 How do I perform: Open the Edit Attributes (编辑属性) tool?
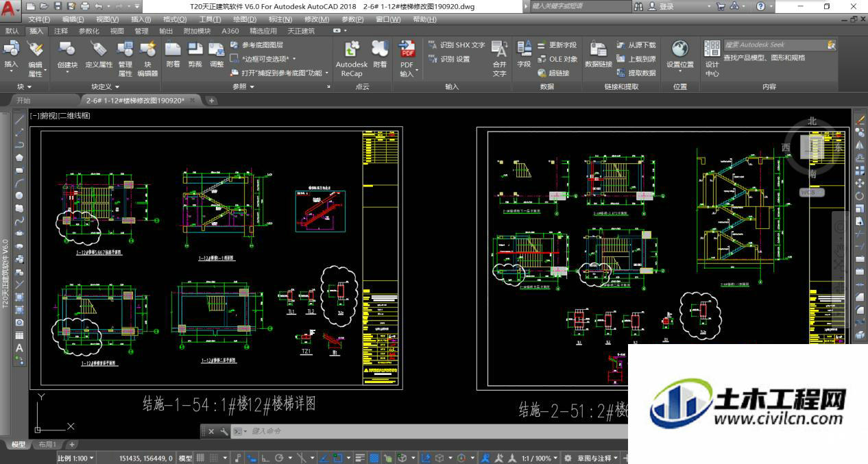pos(35,58)
